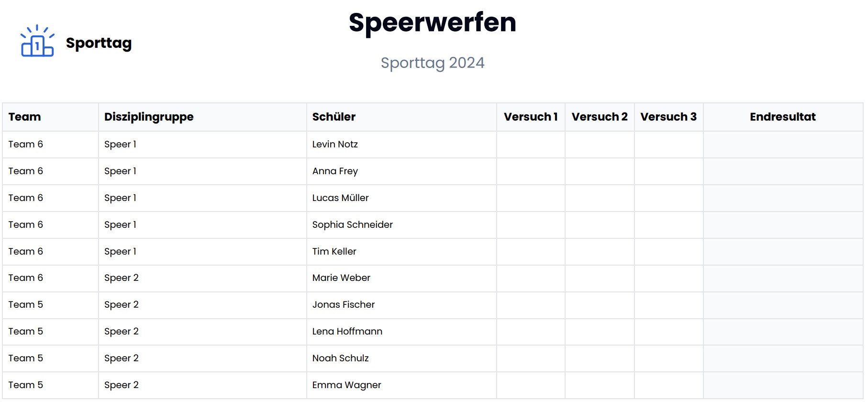Click Versuch 3 cell for Emma Wagner
This screenshot has width=868, height=402.
[668, 385]
